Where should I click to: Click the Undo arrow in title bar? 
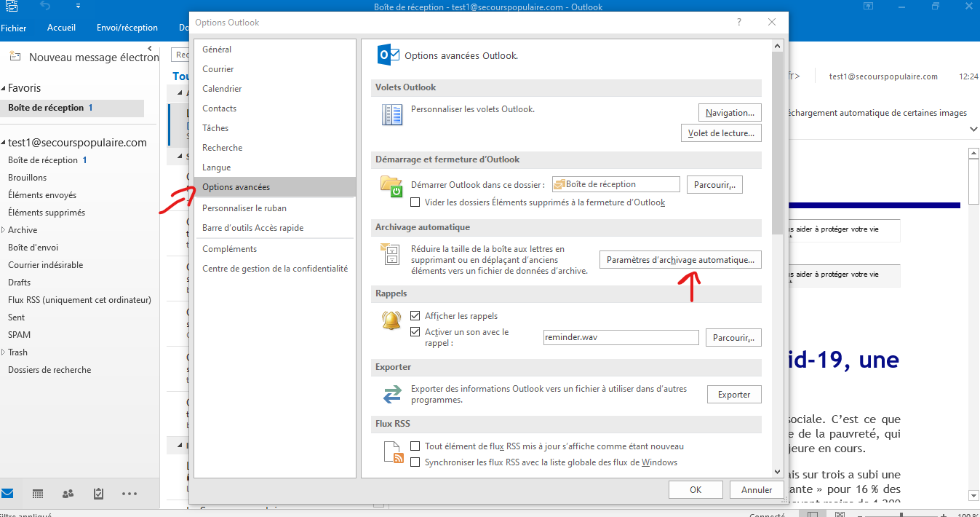(x=46, y=7)
